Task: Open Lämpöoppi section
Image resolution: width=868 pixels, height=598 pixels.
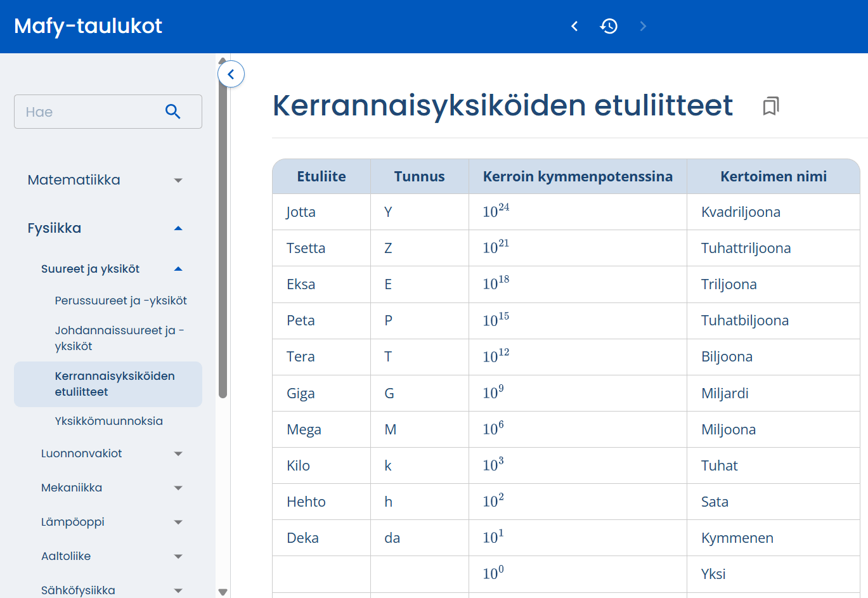Action: click(72, 522)
